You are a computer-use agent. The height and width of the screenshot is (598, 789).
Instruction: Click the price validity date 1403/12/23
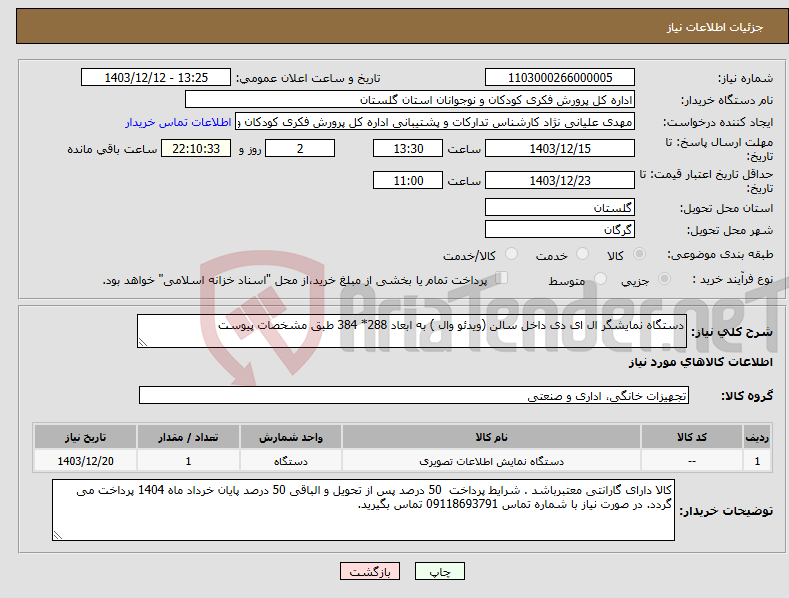(x=560, y=180)
